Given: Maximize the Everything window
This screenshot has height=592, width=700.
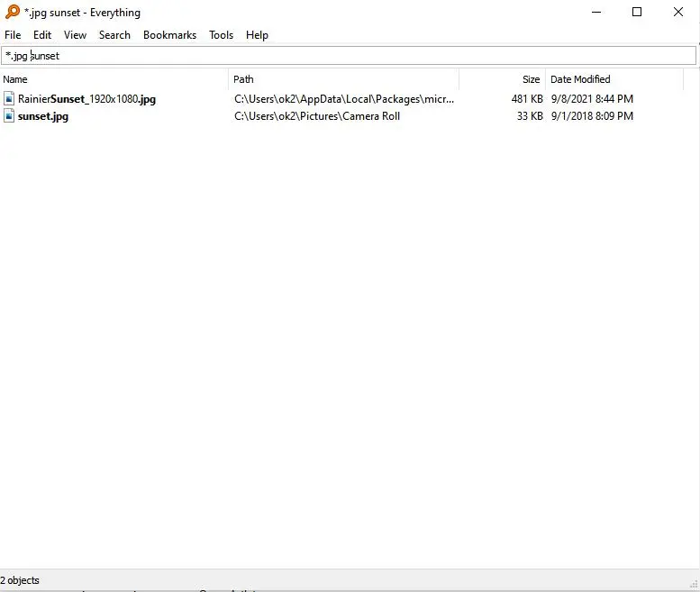Looking at the screenshot, I should 637,12.
